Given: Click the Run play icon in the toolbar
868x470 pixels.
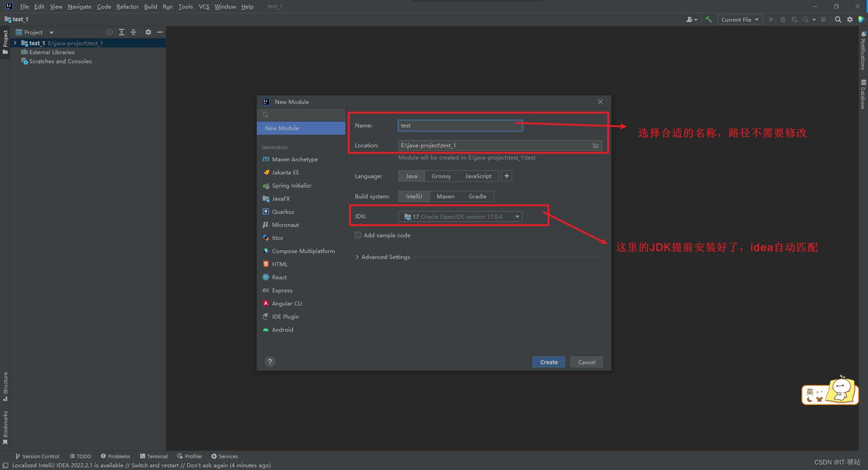Looking at the screenshot, I should point(771,19).
